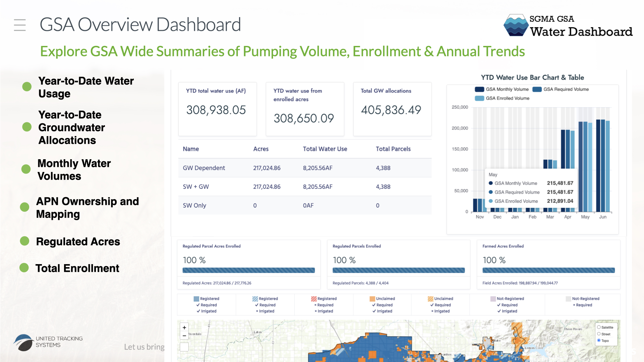Select the Satellite map radio option
This screenshot has height=362, width=644.
pos(599,327)
